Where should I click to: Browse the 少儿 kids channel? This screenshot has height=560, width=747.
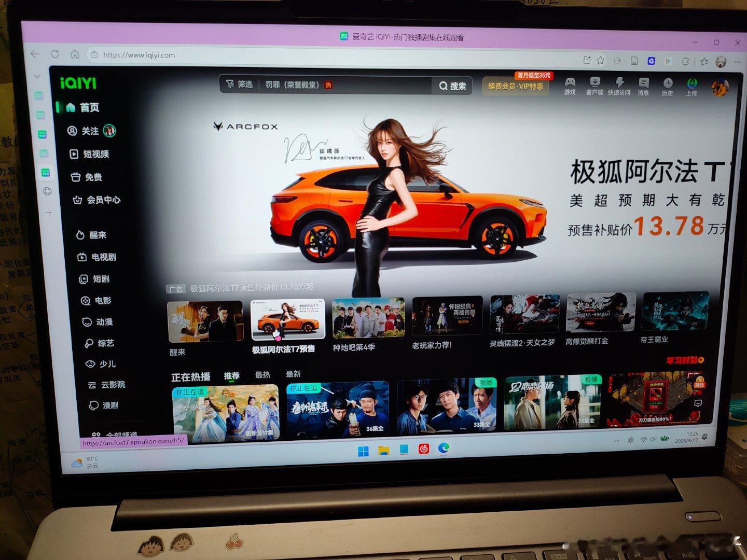click(101, 364)
